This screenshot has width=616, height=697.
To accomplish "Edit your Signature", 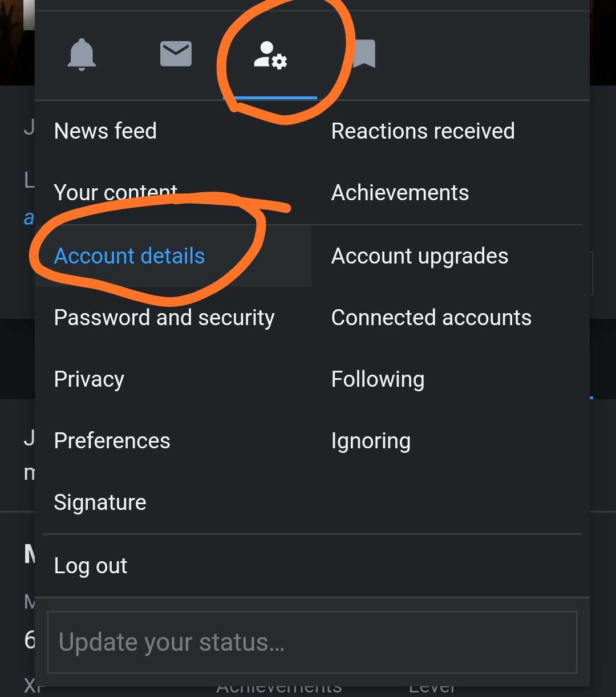I will pos(100,503).
